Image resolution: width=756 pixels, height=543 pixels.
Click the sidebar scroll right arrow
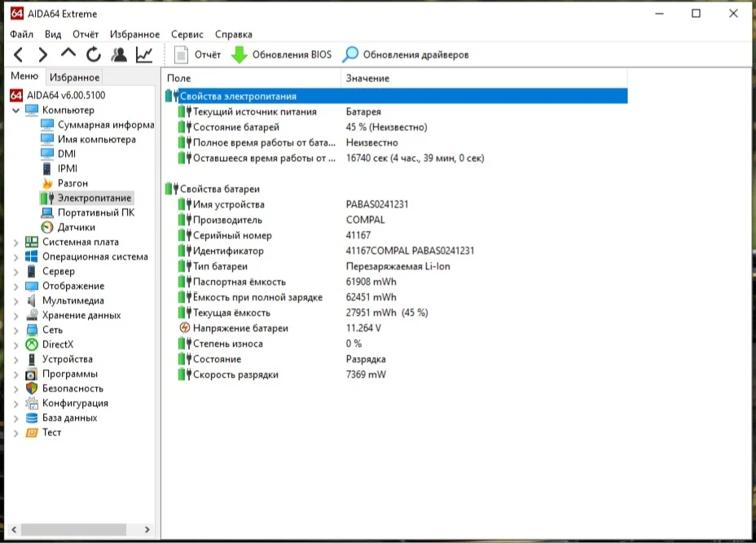coord(147,529)
